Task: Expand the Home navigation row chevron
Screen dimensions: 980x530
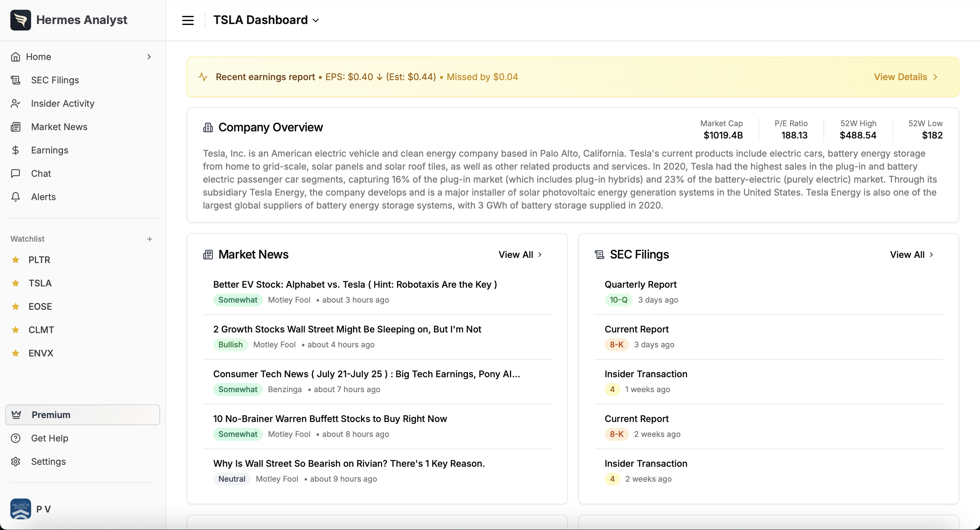Action: click(149, 57)
